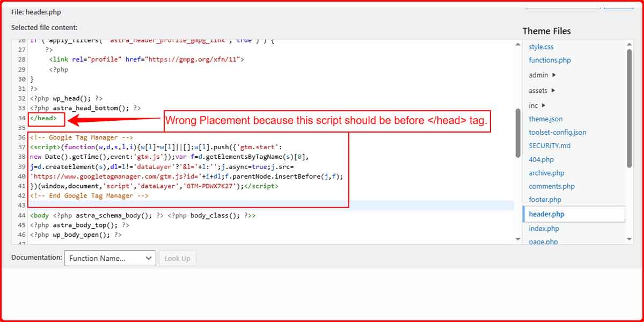
Task: Click the Look Up button
Action: (177, 258)
